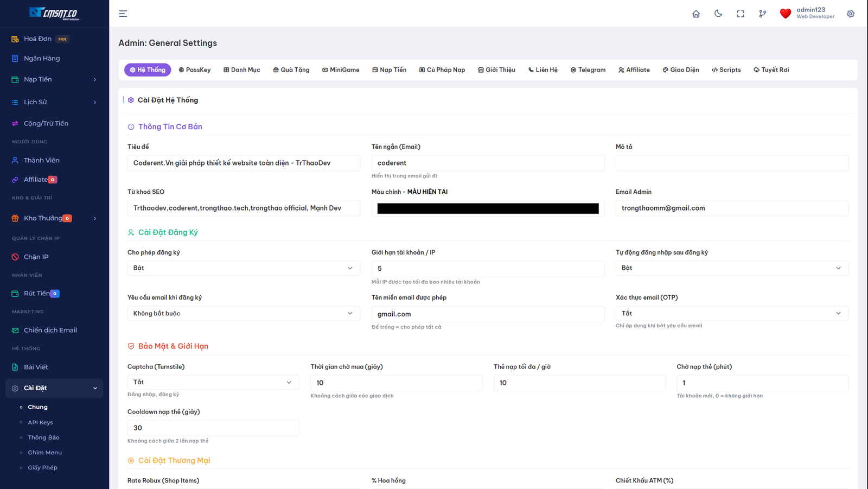Switch to the Telegram settings tab
This screenshot has width=868, height=489.
coord(588,70)
